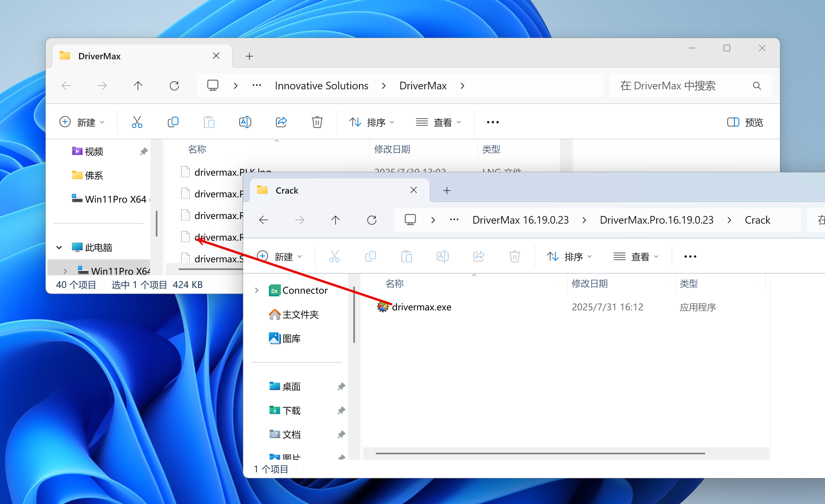Expand the Connector tree item
The image size is (825, 504).
257,290
